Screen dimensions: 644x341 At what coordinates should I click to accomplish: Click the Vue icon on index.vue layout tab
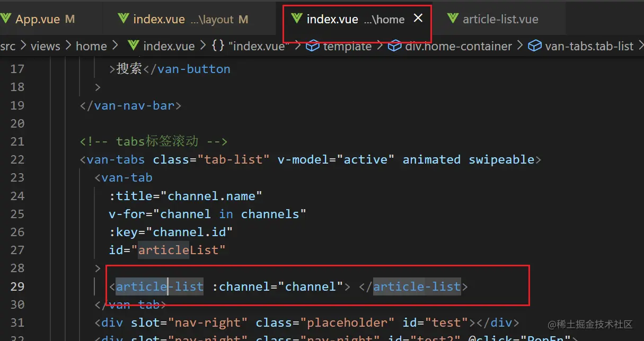coord(123,19)
